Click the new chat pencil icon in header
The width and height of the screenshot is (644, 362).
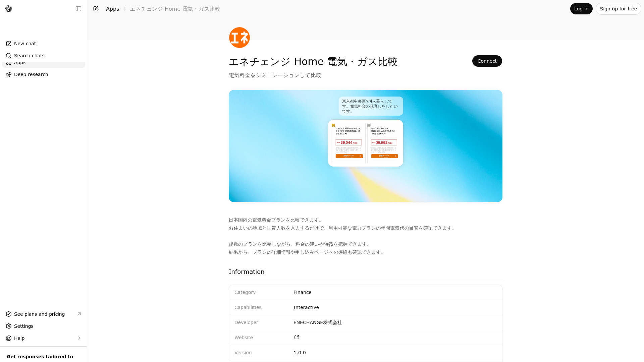pos(96,9)
